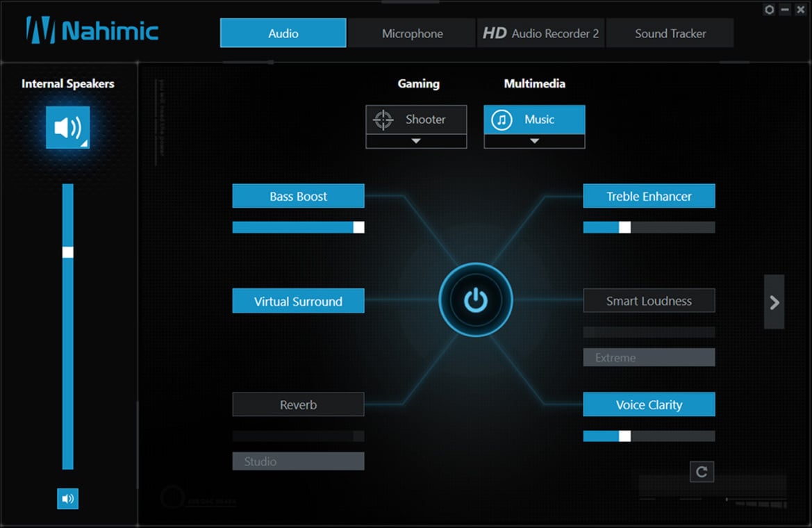Image resolution: width=812 pixels, height=528 pixels.
Task: Toggle the Voice Clarity effect
Action: pos(649,404)
